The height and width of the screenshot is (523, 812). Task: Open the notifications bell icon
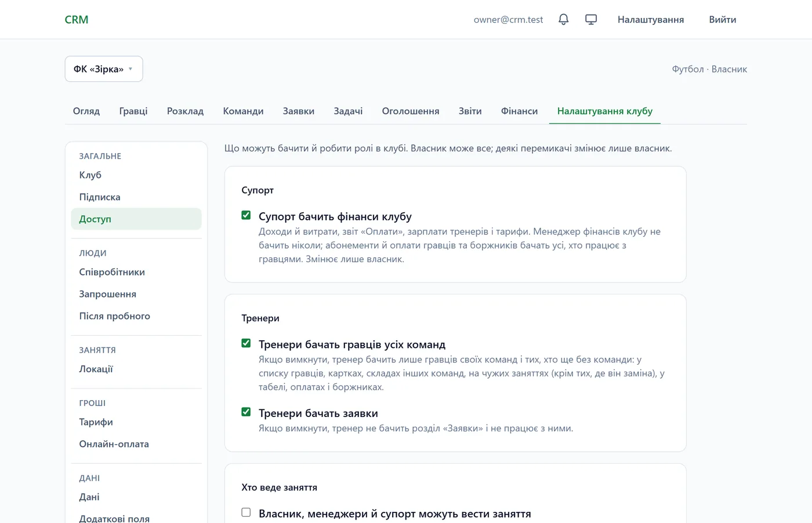click(x=563, y=20)
